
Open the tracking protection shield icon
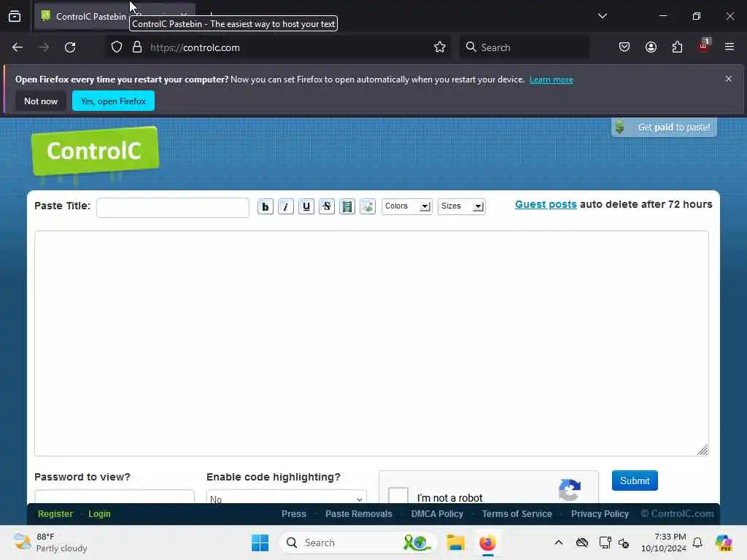[117, 47]
